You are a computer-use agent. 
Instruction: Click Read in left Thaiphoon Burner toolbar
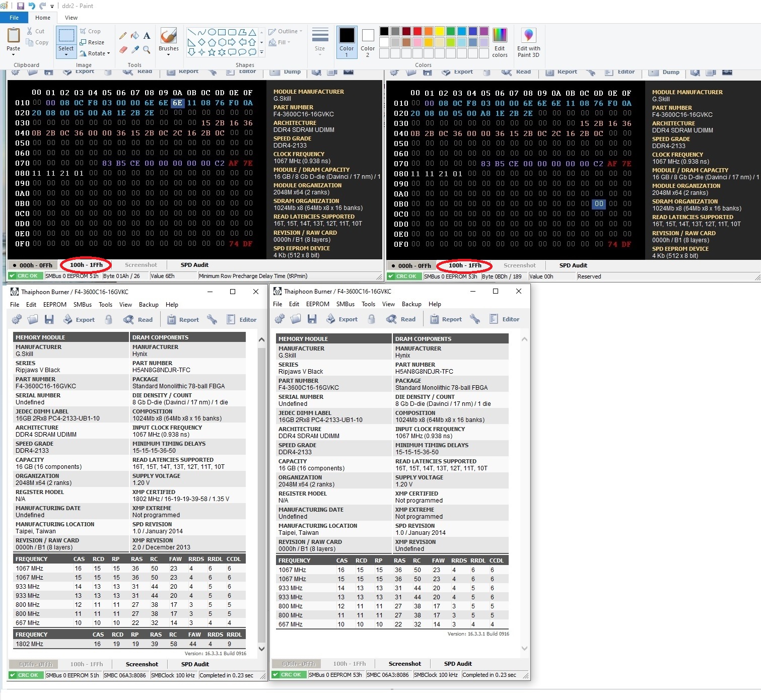coord(139,319)
